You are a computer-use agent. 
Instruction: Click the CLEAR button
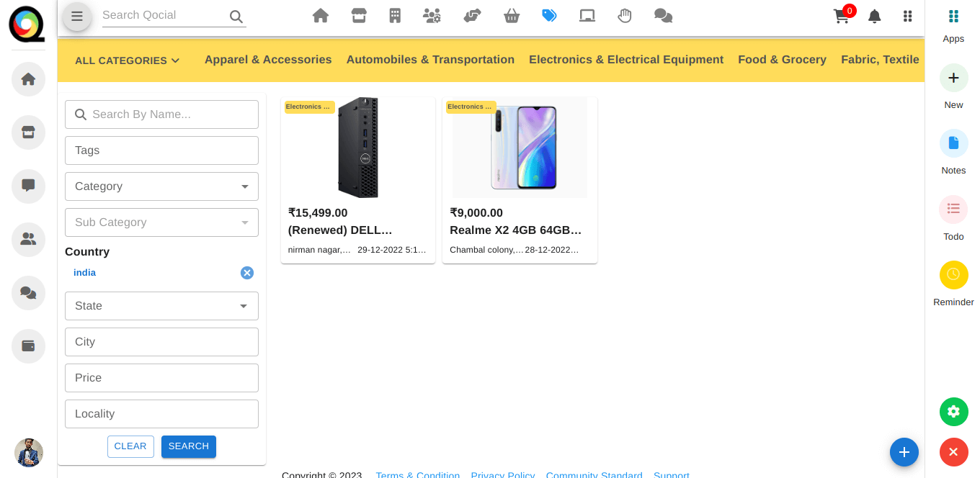pyautogui.click(x=131, y=446)
